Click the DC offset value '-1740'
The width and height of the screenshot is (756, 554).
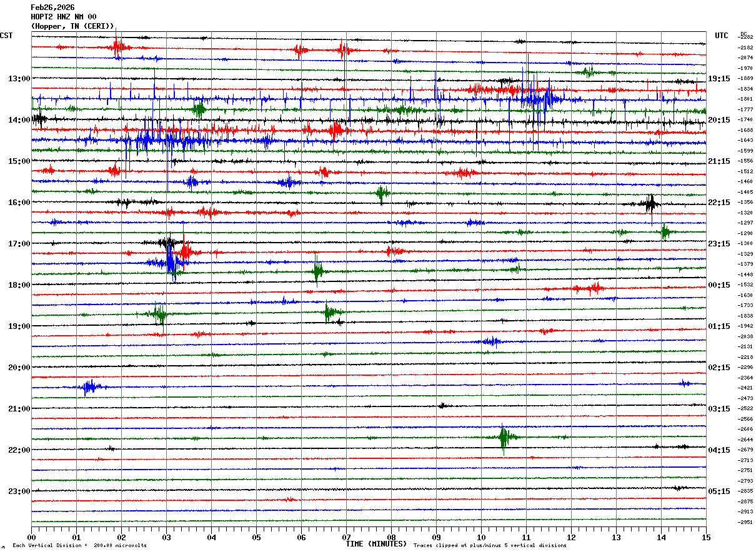tap(746, 119)
